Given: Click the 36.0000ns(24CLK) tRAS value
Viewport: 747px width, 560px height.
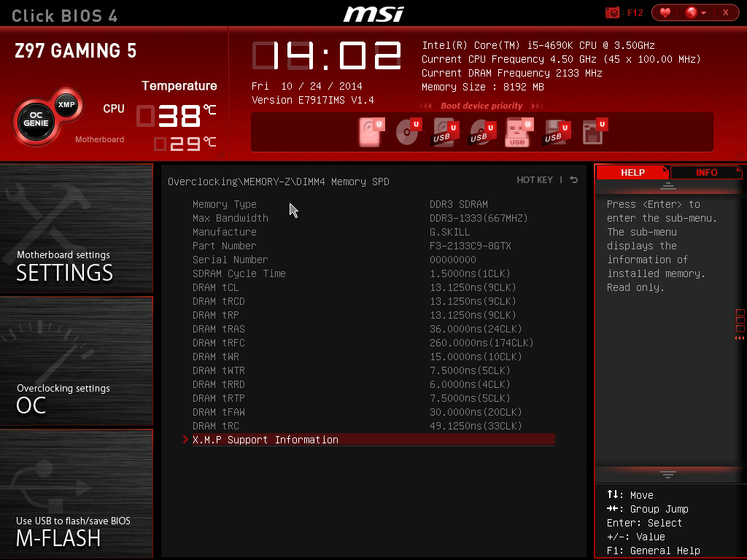Looking at the screenshot, I should click(x=476, y=329).
